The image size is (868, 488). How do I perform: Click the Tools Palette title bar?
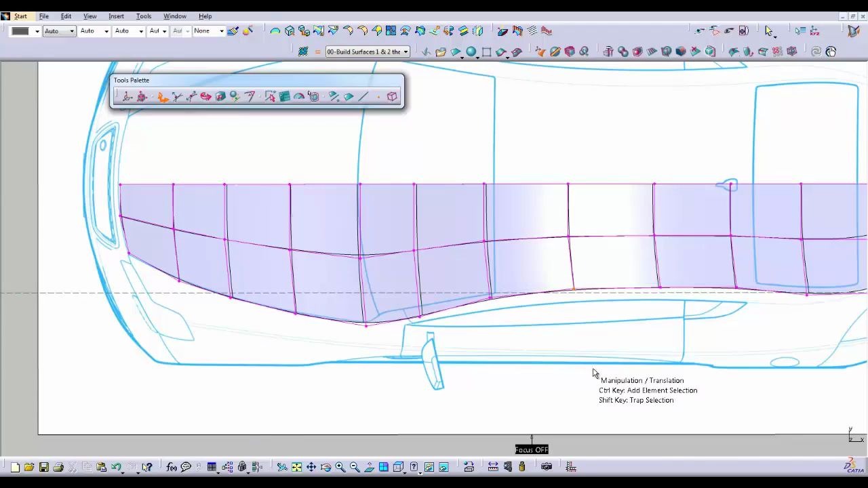[x=257, y=80]
